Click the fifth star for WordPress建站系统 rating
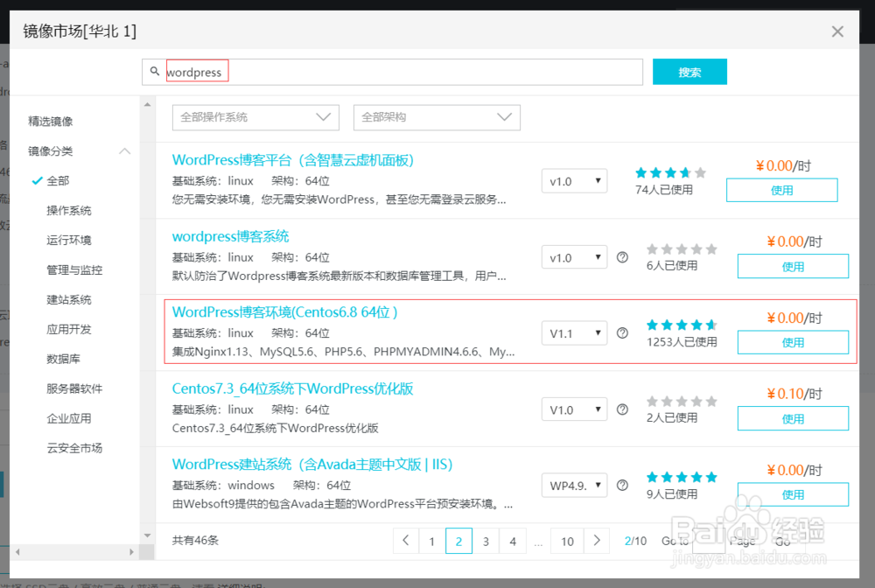 [710, 477]
